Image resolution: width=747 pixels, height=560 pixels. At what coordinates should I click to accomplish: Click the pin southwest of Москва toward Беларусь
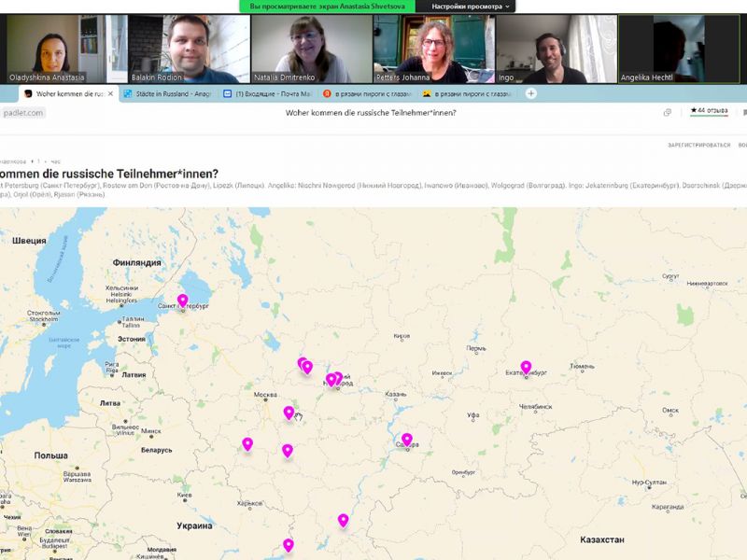(x=247, y=444)
